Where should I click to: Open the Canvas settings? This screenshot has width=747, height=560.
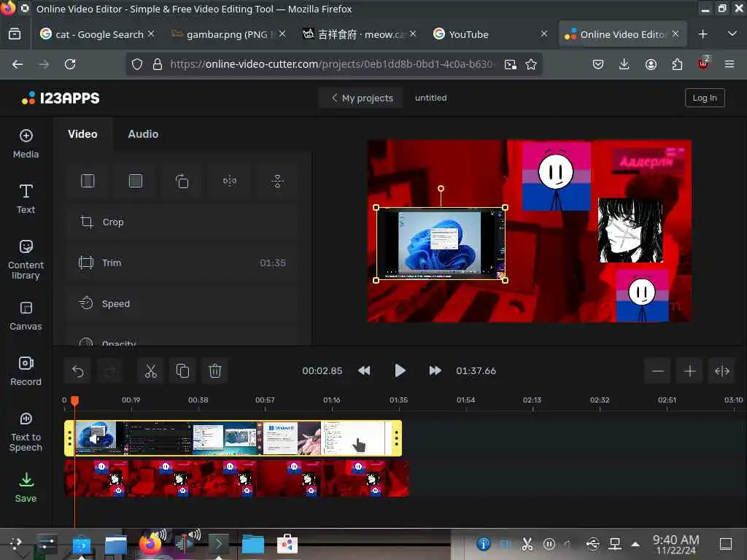26,316
